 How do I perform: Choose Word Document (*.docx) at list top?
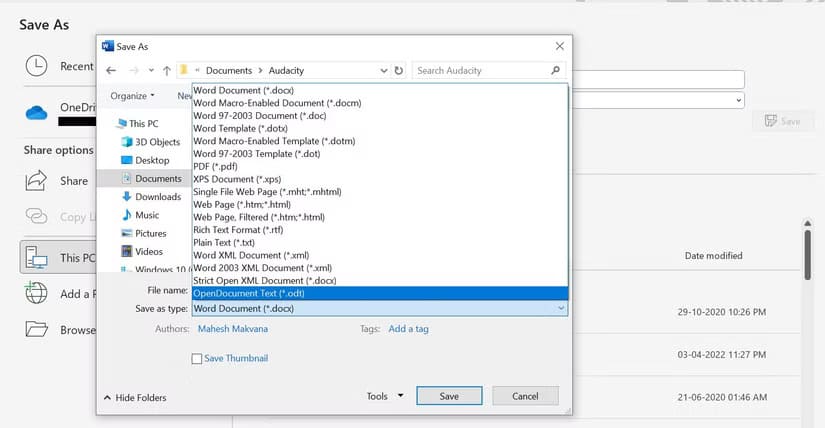click(x=380, y=91)
